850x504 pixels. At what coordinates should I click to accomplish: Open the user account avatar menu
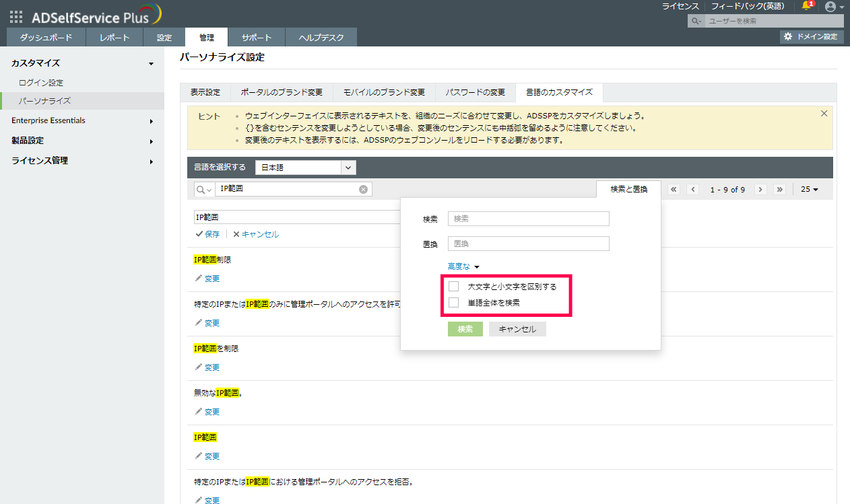(830, 7)
